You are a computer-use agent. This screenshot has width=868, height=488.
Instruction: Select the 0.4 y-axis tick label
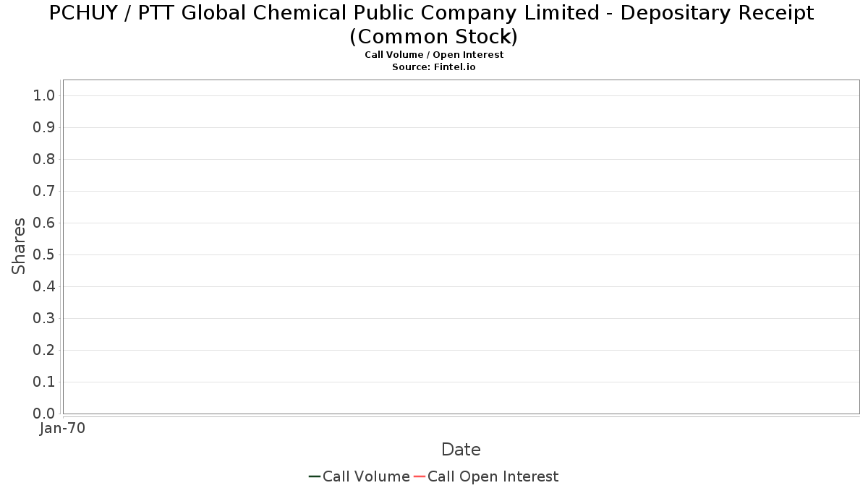point(44,287)
